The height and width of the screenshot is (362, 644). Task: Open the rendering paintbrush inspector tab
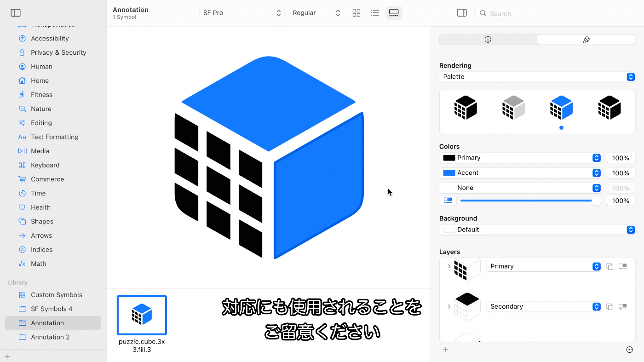(586, 40)
